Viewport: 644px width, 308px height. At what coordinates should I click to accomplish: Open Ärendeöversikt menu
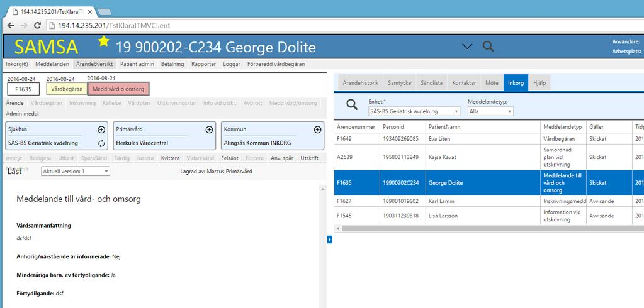[95, 64]
